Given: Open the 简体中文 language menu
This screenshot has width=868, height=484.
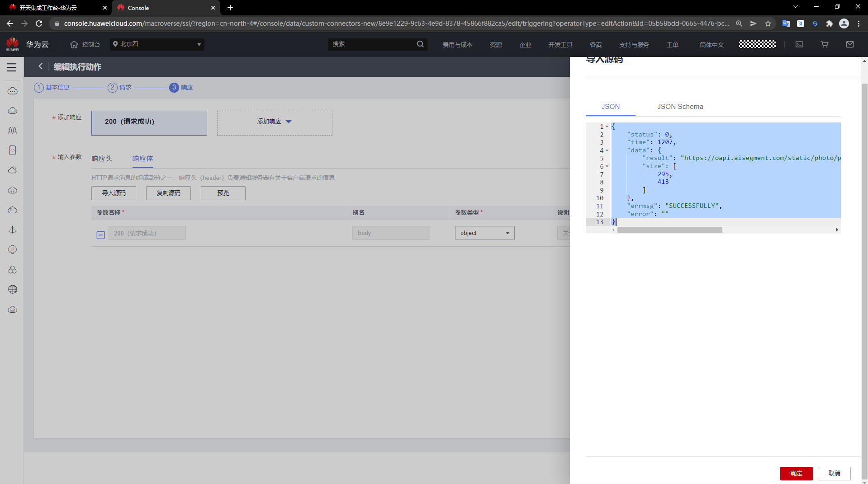Looking at the screenshot, I should [711, 45].
